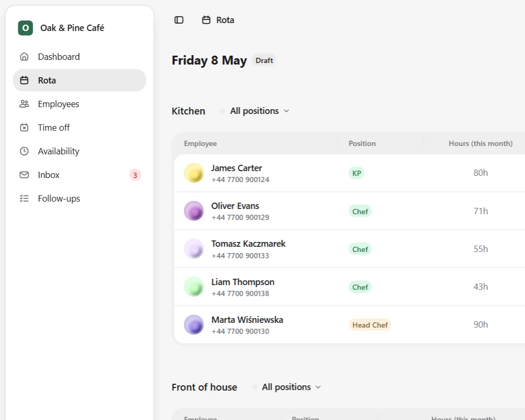Click Oliver Evans's purple avatar
This screenshot has height=420, width=525.
[194, 211]
